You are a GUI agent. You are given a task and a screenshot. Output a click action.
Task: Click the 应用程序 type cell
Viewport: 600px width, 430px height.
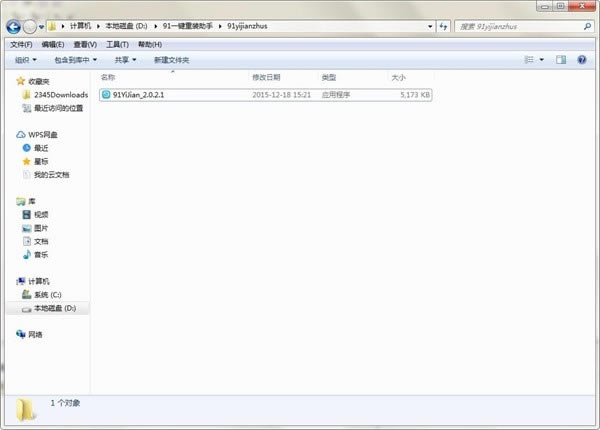click(x=336, y=95)
